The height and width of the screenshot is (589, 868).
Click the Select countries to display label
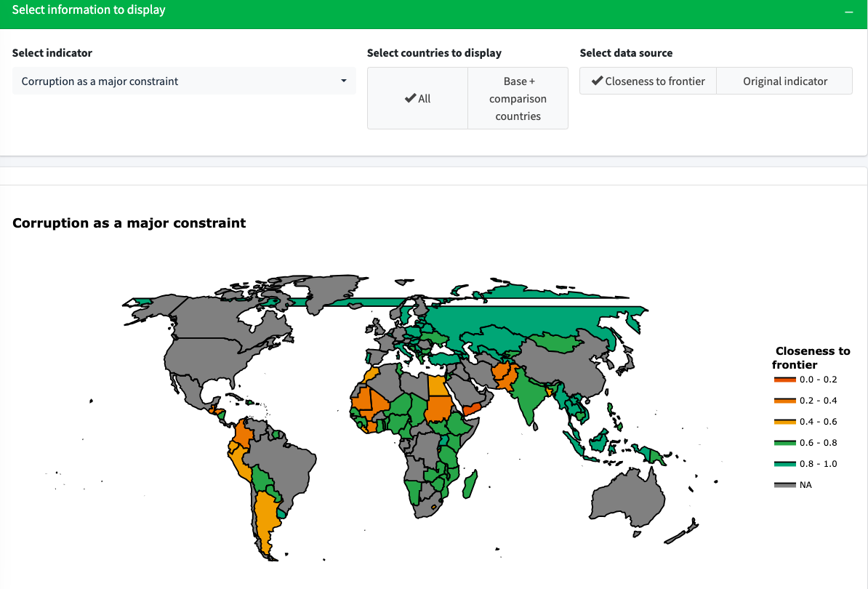tap(434, 53)
